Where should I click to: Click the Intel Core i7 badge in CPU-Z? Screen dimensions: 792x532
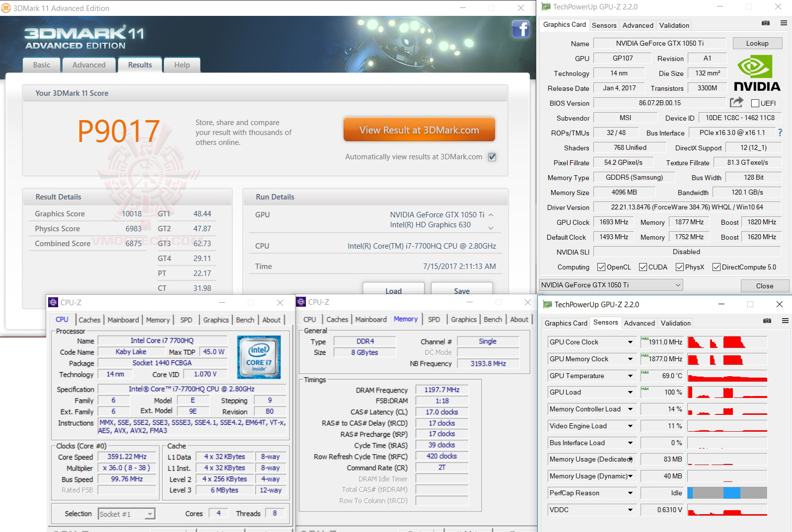point(259,357)
